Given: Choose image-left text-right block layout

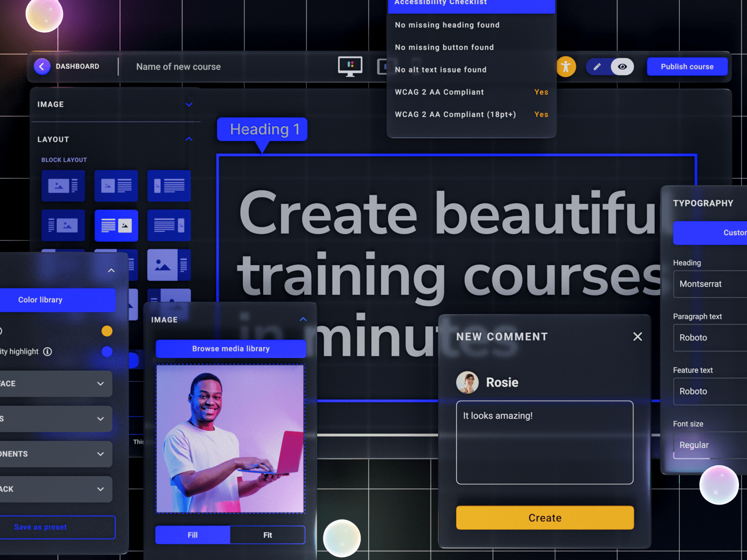Looking at the screenshot, I should coord(63,186).
